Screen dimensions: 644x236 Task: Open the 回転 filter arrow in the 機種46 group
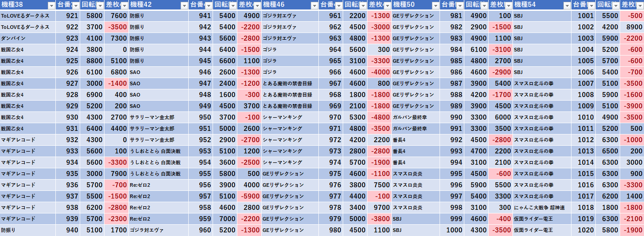(x=363, y=5)
